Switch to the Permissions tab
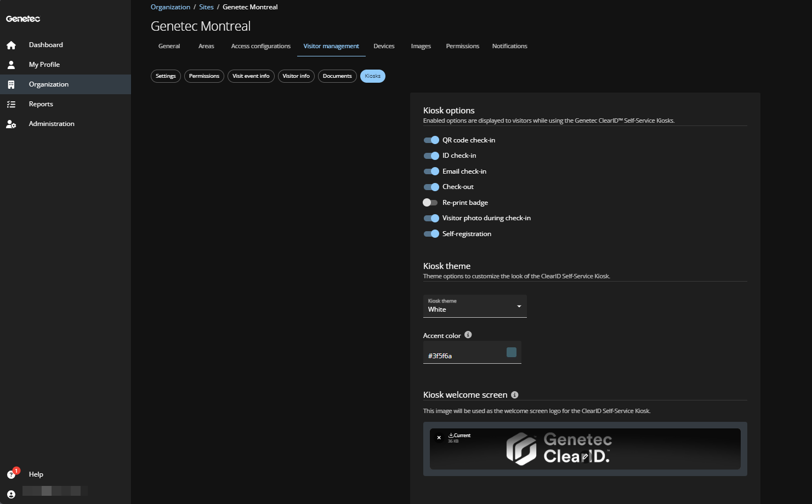This screenshot has height=504, width=812. tap(463, 46)
